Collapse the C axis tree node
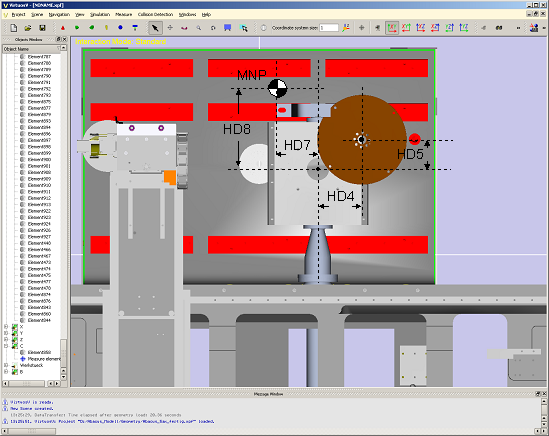 [x=6, y=346]
